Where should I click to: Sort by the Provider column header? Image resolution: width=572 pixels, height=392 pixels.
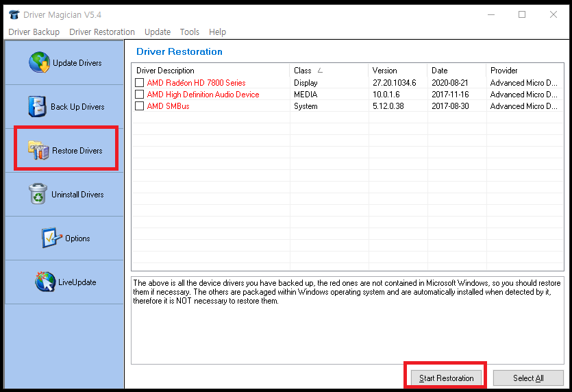point(525,71)
